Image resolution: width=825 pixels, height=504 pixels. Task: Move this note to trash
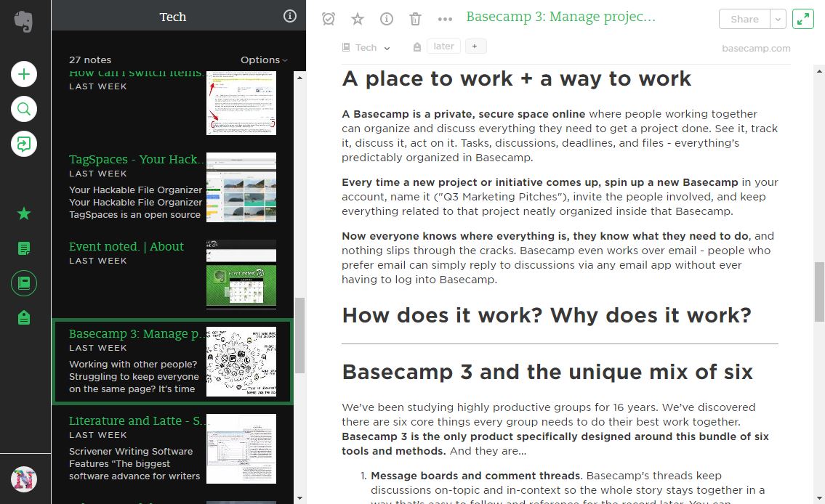click(415, 19)
